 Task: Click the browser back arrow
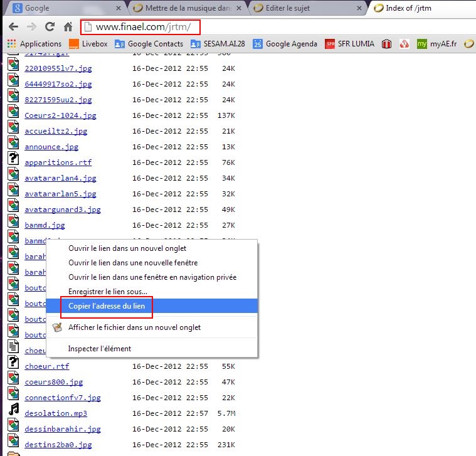coord(14,28)
